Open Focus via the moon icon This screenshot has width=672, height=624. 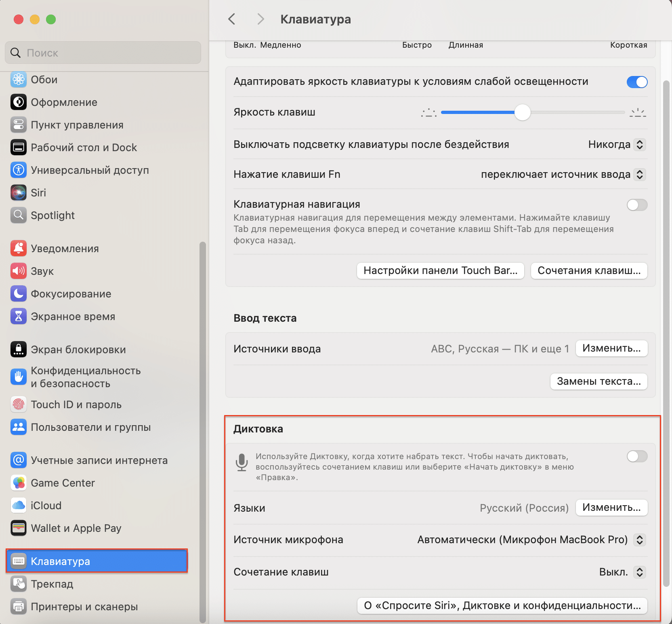point(19,294)
